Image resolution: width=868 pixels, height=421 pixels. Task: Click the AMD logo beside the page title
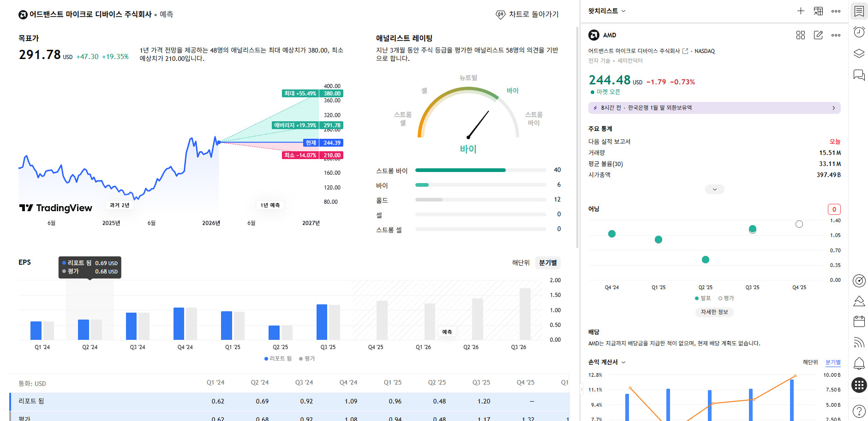click(x=23, y=15)
